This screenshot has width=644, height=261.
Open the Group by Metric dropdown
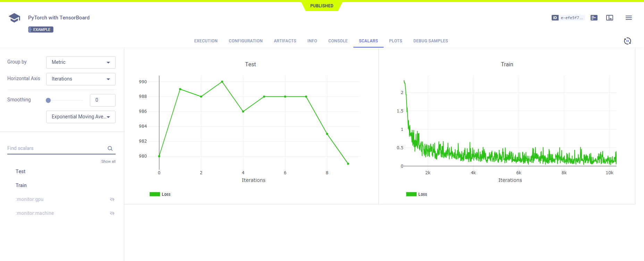click(x=81, y=62)
